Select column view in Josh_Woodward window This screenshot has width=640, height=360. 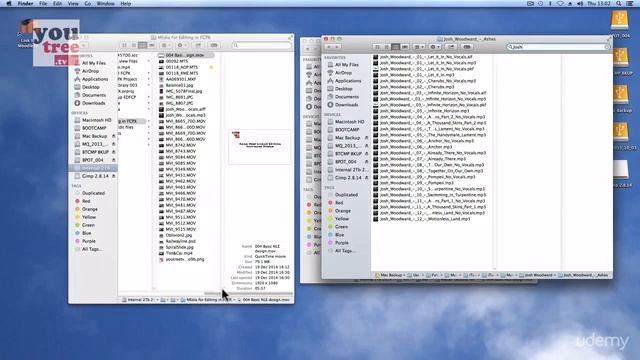(x=396, y=47)
